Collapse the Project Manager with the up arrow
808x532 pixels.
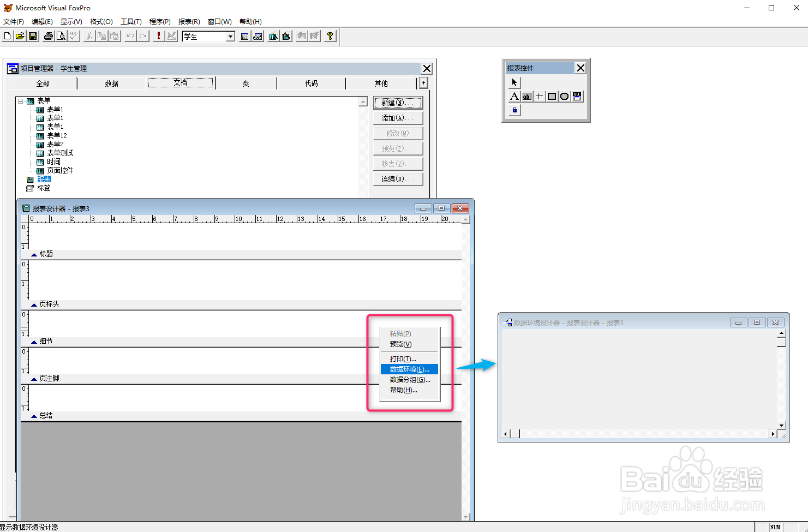click(423, 83)
